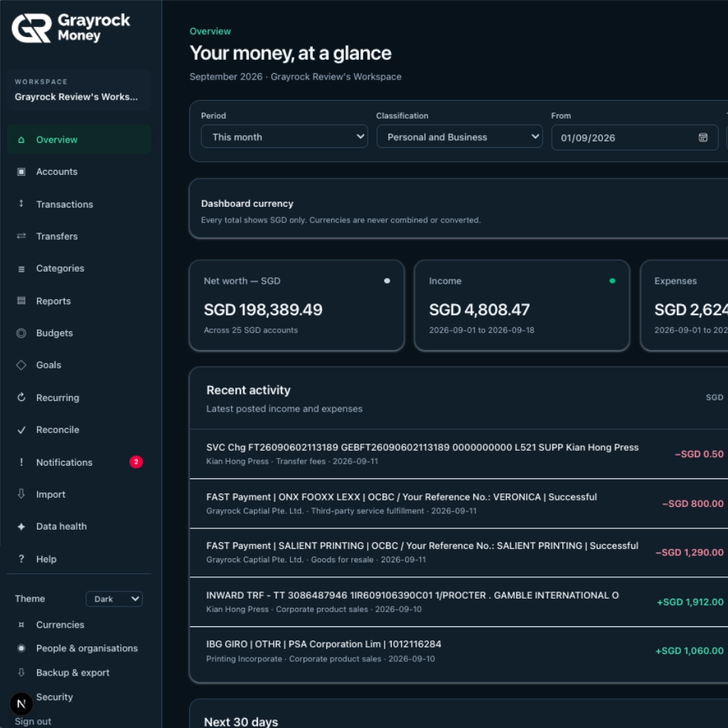Click the Notifications exclamation icon
The height and width of the screenshot is (728, 728).
tap(21, 462)
